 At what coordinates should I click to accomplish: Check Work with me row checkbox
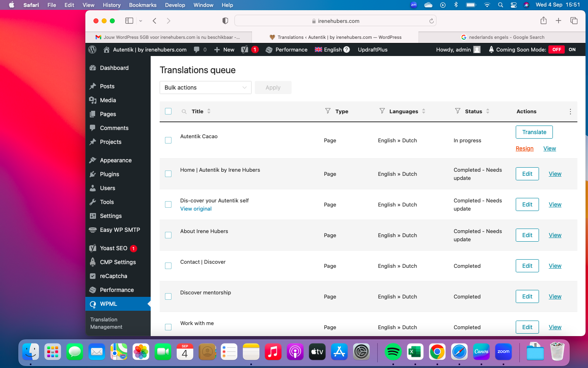click(x=168, y=327)
